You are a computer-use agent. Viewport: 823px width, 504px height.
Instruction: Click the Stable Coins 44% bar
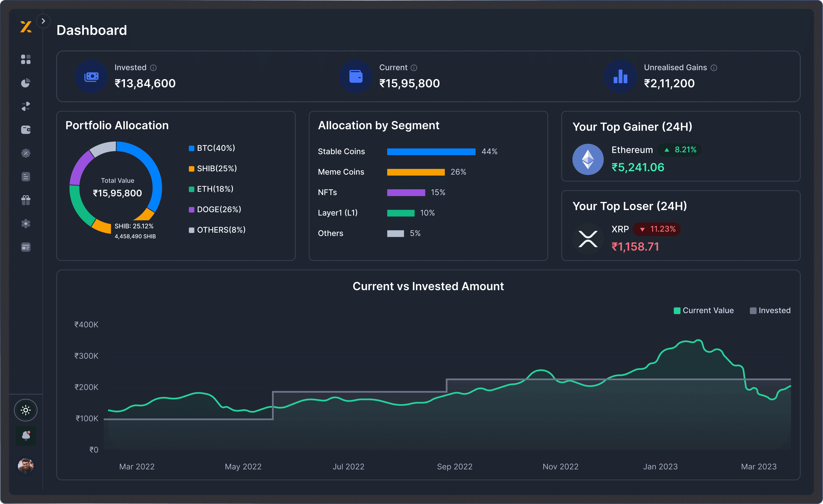pyautogui.click(x=431, y=152)
